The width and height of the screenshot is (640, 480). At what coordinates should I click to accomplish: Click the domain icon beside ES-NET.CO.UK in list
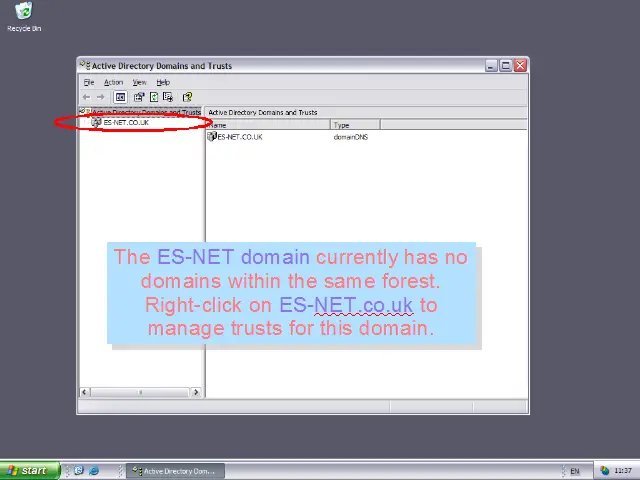[211, 137]
